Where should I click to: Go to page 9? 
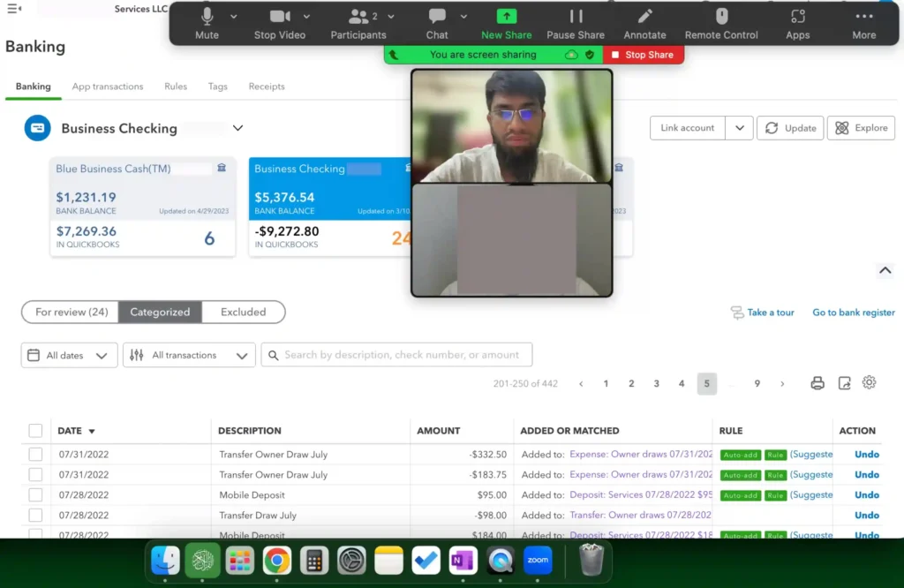(757, 384)
